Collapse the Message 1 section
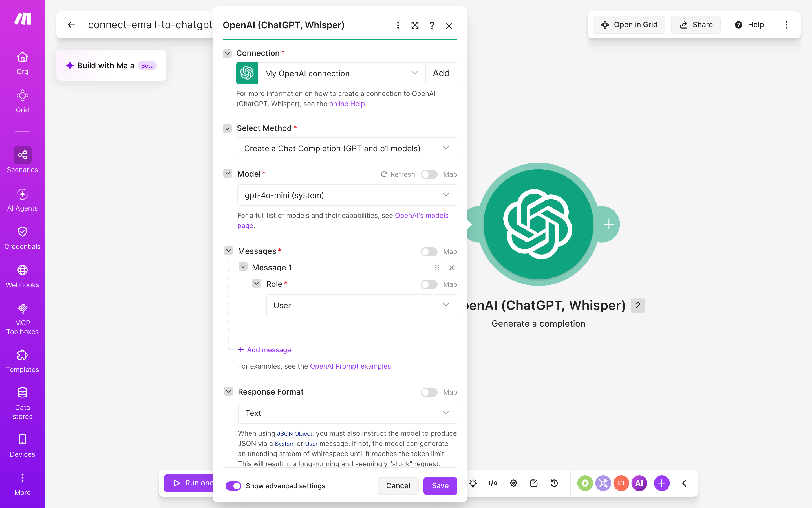 coord(243,267)
